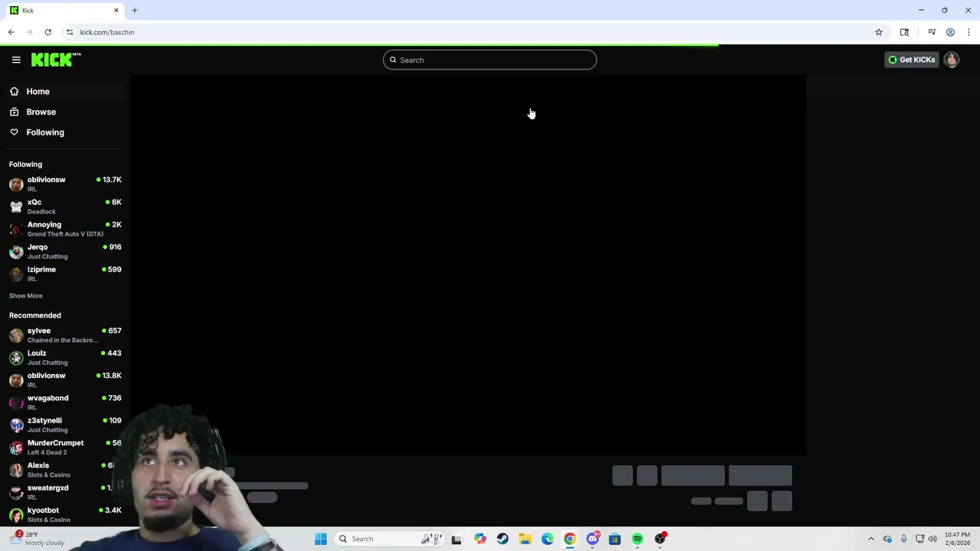Click oblivionsw avatar in Following list
This screenshot has width=980, height=551.
pyautogui.click(x=16, y=184)
